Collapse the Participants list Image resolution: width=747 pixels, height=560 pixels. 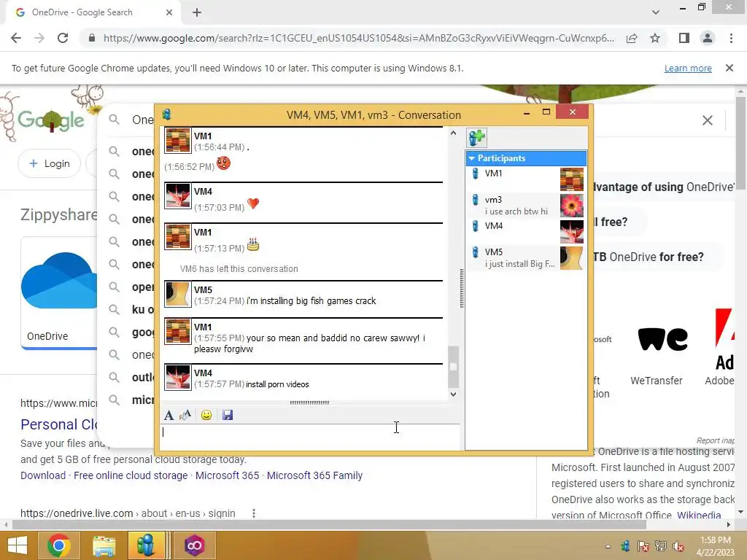click(x=472, y=158)
